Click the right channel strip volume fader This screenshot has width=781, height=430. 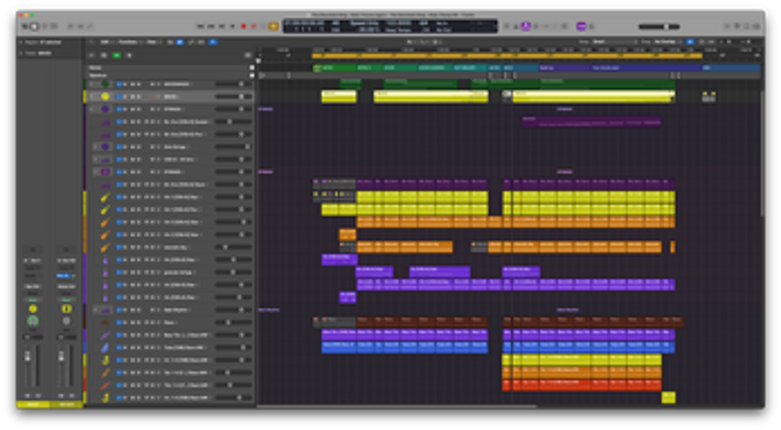tap(61, 356)
